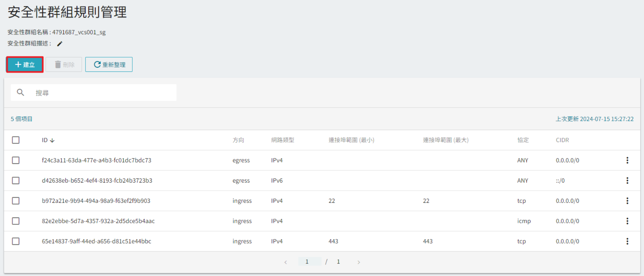Screen dimensions: 644x276
Task: Focus the 搜尋 search input field
Action: coord(94,92)
